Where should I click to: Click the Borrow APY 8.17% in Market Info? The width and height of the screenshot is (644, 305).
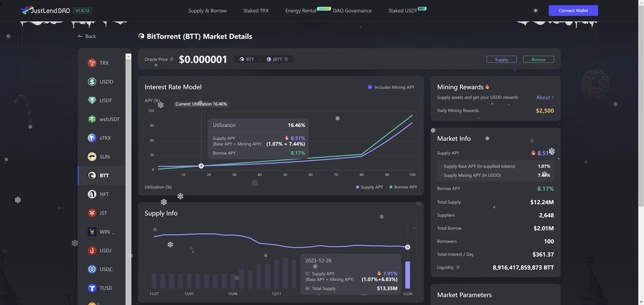pyautogui.click(x=546, y=189)
